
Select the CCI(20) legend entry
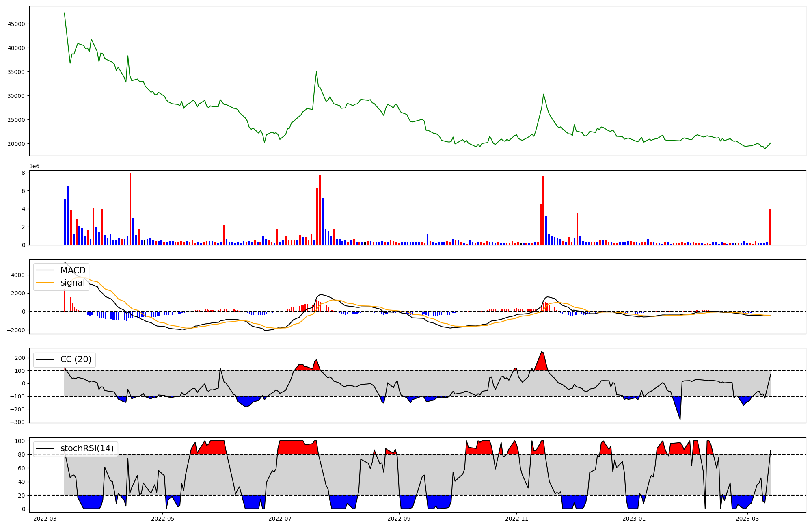click(76, 359)
